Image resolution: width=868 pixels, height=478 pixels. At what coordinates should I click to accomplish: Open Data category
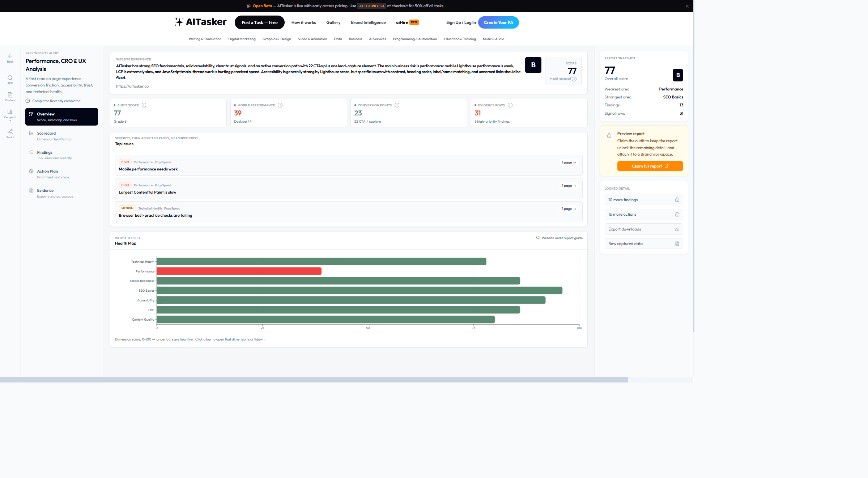(338, 39)
